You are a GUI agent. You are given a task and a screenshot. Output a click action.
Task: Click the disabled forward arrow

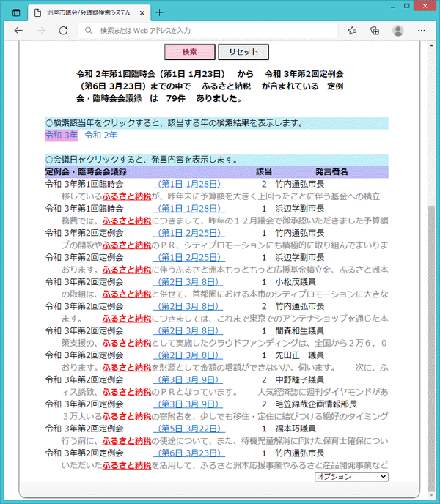(x=40, y=31)
